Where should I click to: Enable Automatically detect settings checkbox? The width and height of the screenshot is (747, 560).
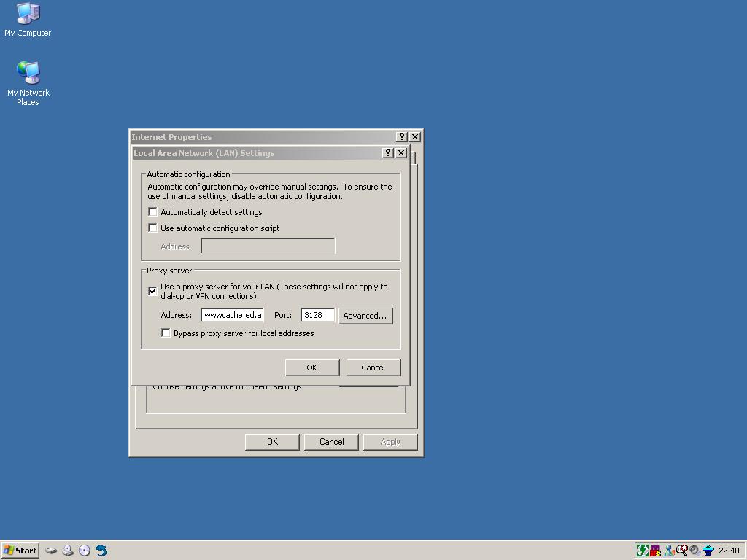(152, 212)
